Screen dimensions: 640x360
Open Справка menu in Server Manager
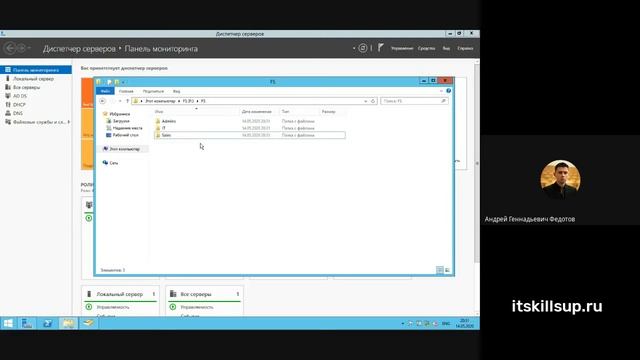pos(465,49)
